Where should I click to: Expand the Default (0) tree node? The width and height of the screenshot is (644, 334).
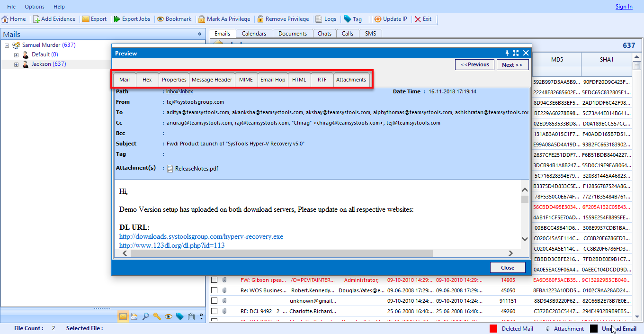[x=16, y=55]
